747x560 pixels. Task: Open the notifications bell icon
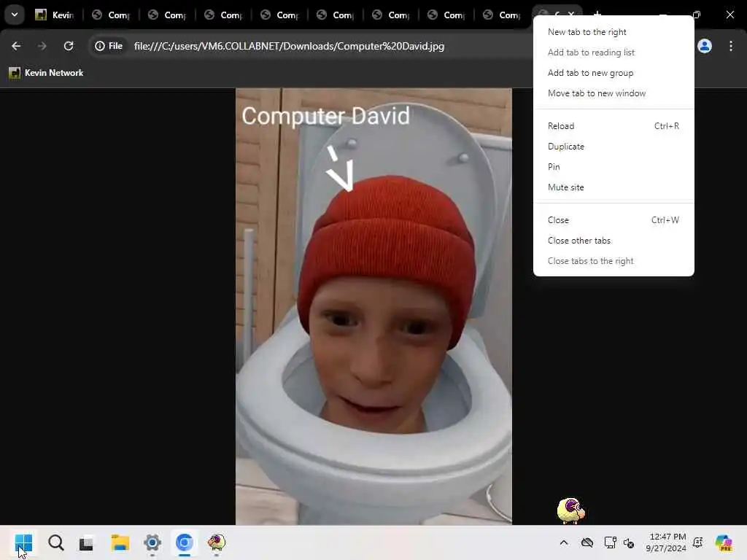(698, 542)
